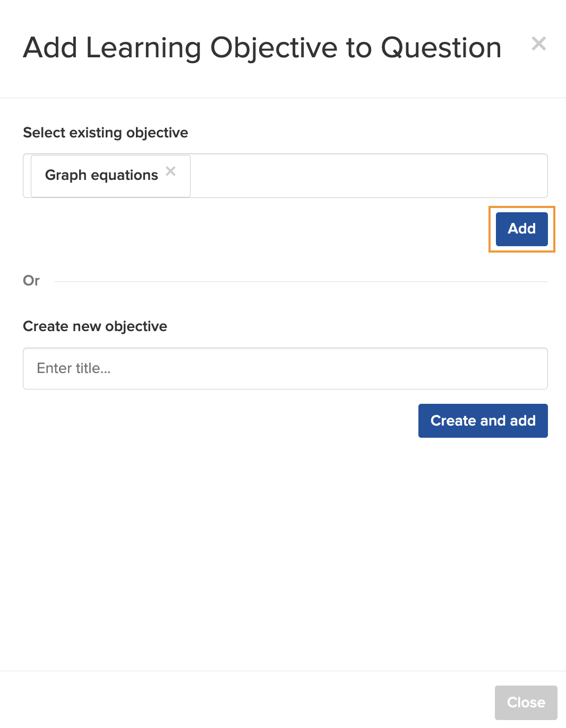Click the Select existing objective label

[x=106, y=133]
